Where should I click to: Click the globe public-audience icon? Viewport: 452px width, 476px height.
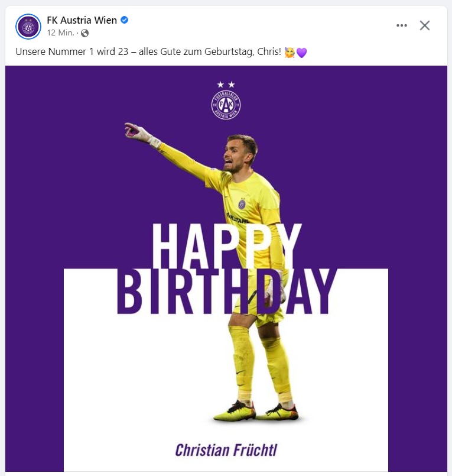click(x=84, y=33)
